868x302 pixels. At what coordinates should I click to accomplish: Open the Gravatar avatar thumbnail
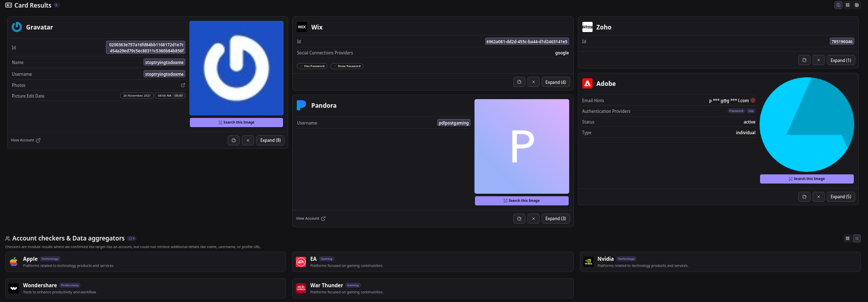(x=236, y=68)
